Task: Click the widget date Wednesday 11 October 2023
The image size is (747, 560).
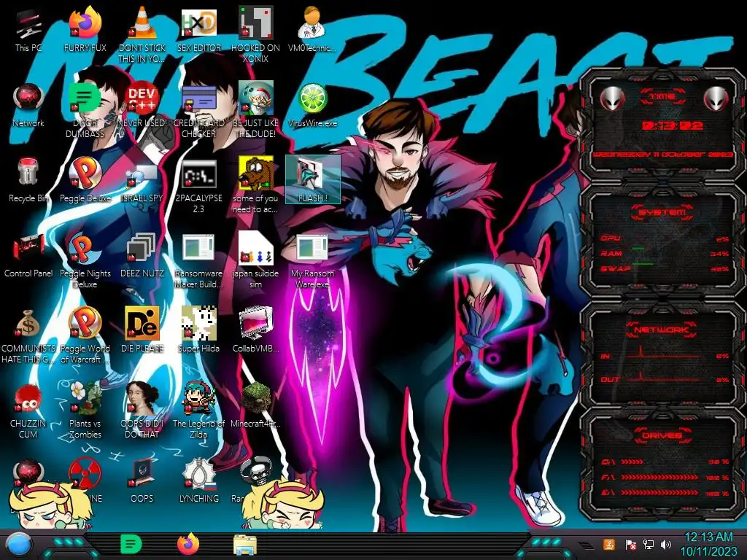Action: [x=662, y=155]
